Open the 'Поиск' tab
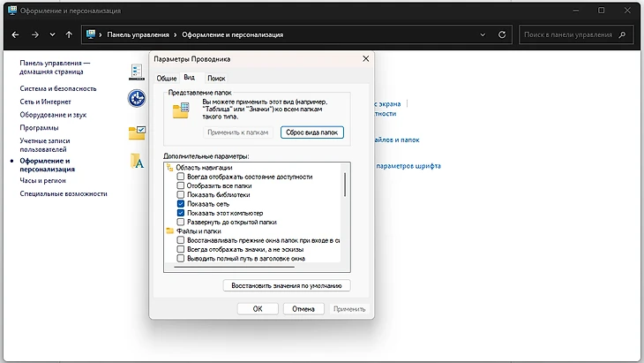 tap(216, 79)
